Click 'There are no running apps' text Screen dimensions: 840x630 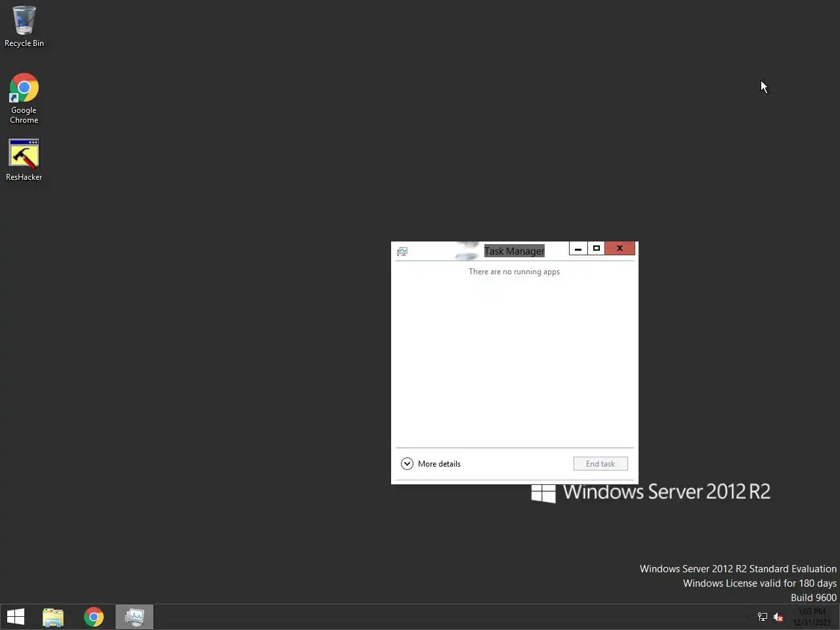[514, 272]
